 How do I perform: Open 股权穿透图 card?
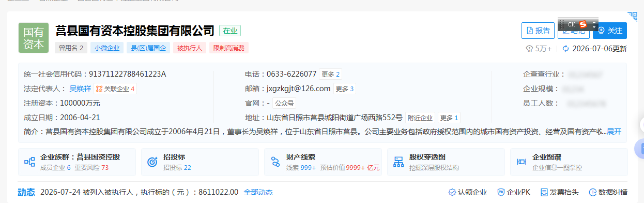[x=446, y=162]
